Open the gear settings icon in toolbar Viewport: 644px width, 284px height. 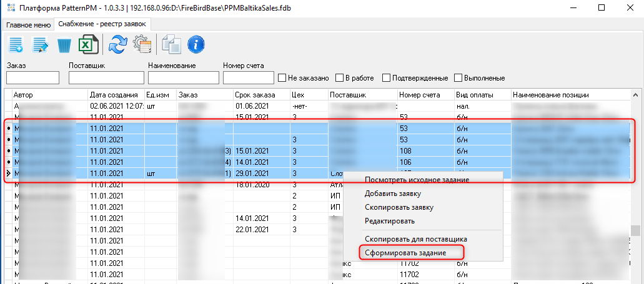[143, 45]
